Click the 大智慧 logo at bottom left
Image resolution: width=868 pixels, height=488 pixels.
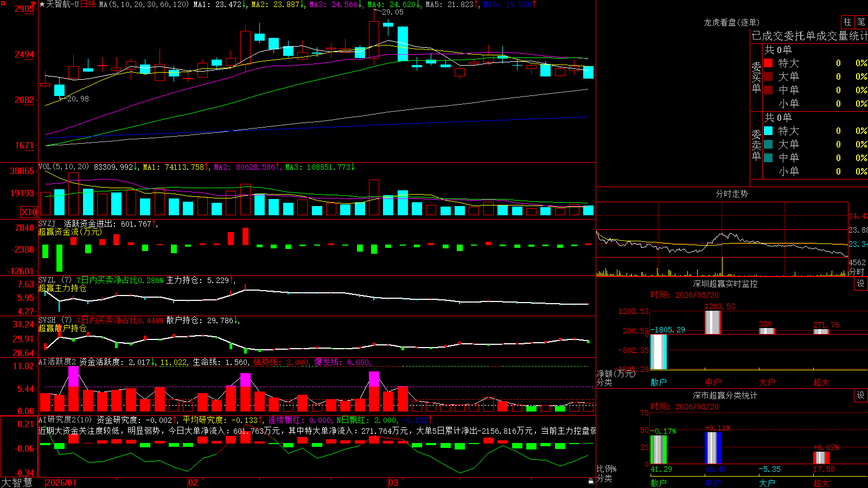coord(17,483)
